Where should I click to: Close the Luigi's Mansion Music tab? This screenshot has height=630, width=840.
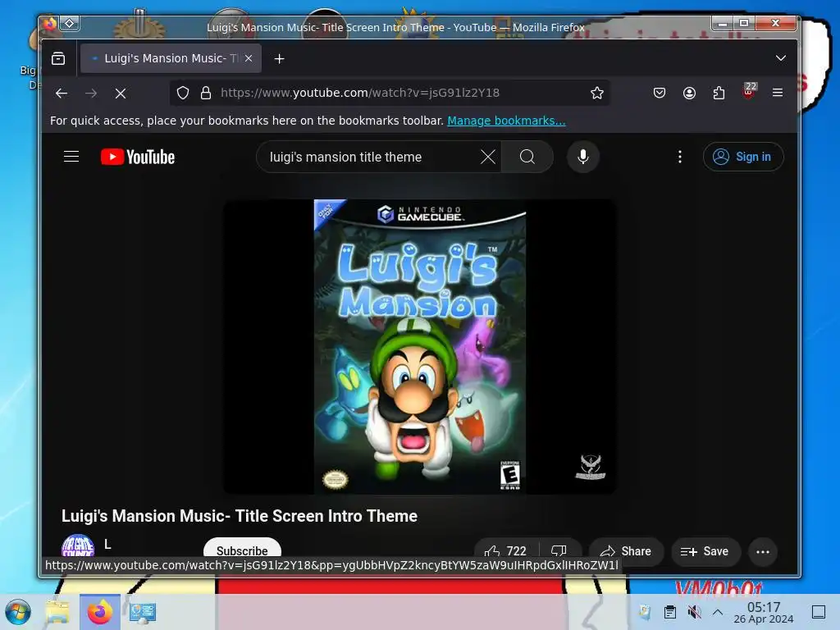tap(249, 58)
